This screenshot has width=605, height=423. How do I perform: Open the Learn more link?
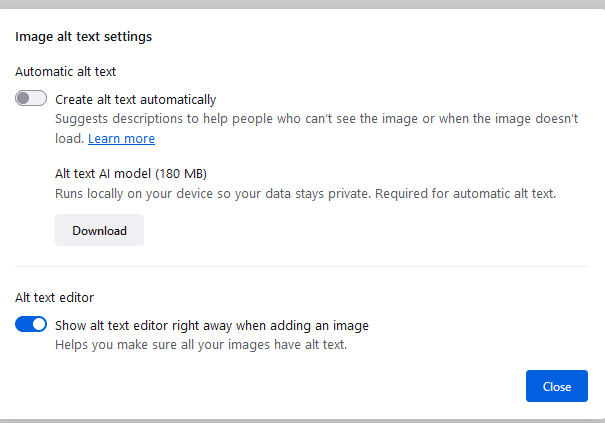point(121,138)
